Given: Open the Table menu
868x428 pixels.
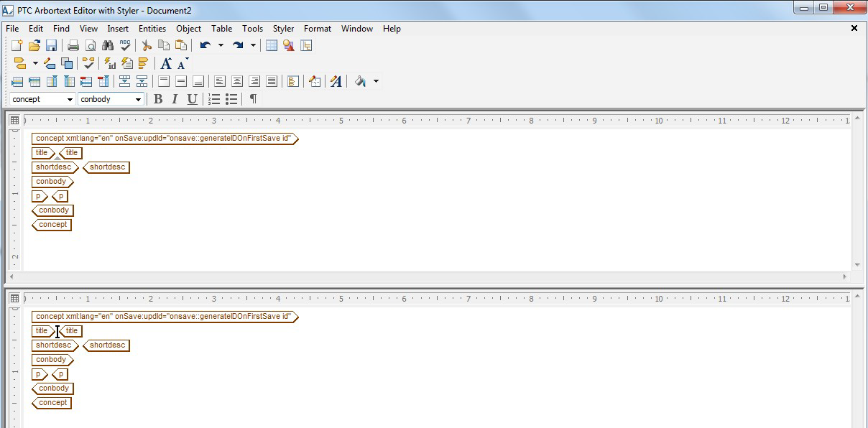Looking at the screenshot, I should click(x=221, y=29).
